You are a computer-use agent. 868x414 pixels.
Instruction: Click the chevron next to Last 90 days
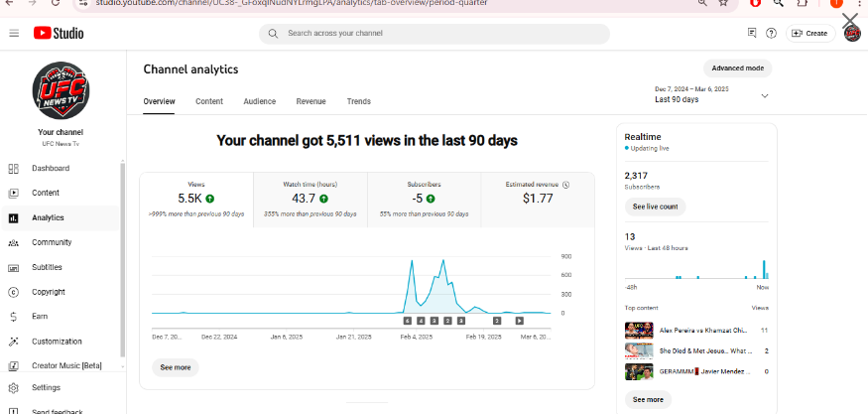(x=765, y=96)
